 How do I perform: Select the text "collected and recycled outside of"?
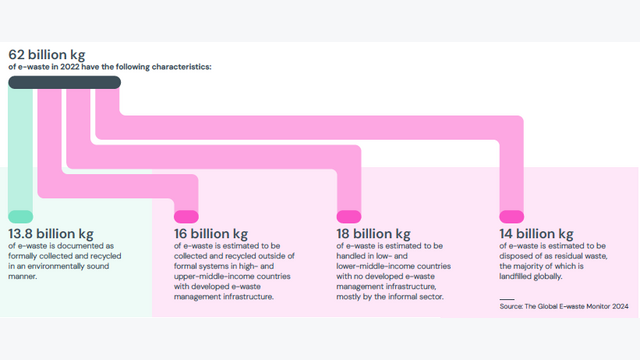tap(234, 256)
